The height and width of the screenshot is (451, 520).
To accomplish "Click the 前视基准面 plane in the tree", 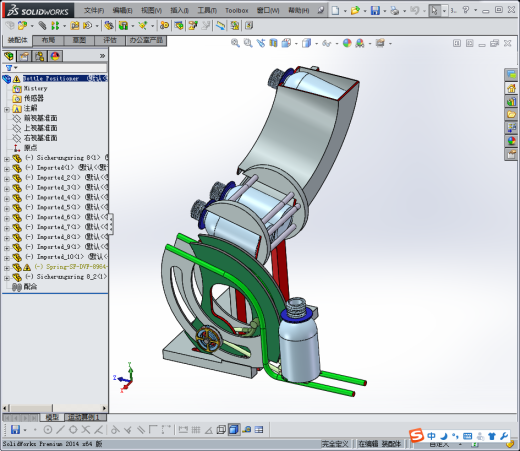I will [x=40, y=118].
